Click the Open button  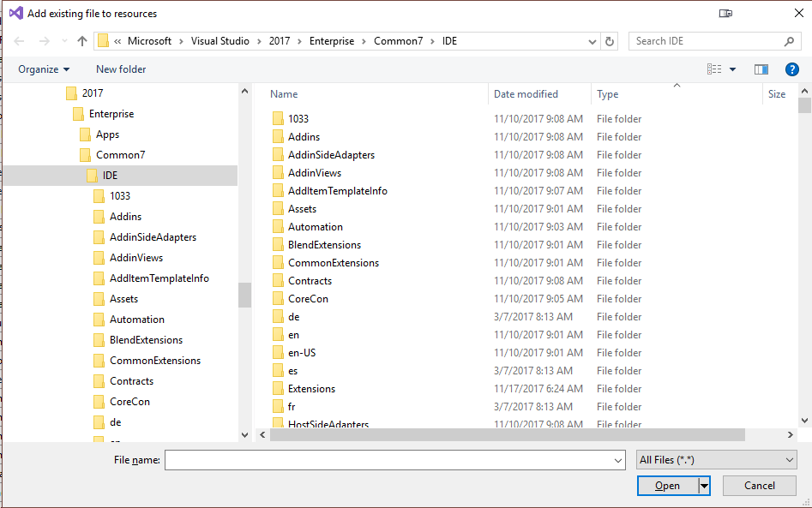667,486
